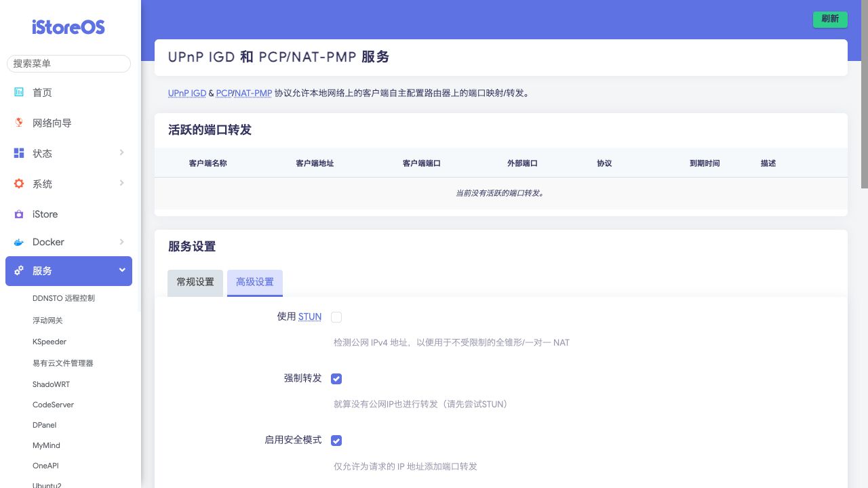Disable the 启用安全模式 checkbox
This screenshot has height=488, width=868.
pos(336,441)
